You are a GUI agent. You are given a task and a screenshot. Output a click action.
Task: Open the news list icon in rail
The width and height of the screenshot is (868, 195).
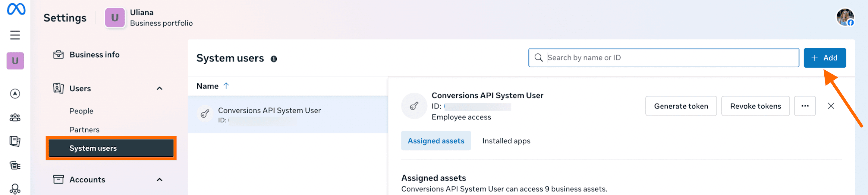point(15,165)
